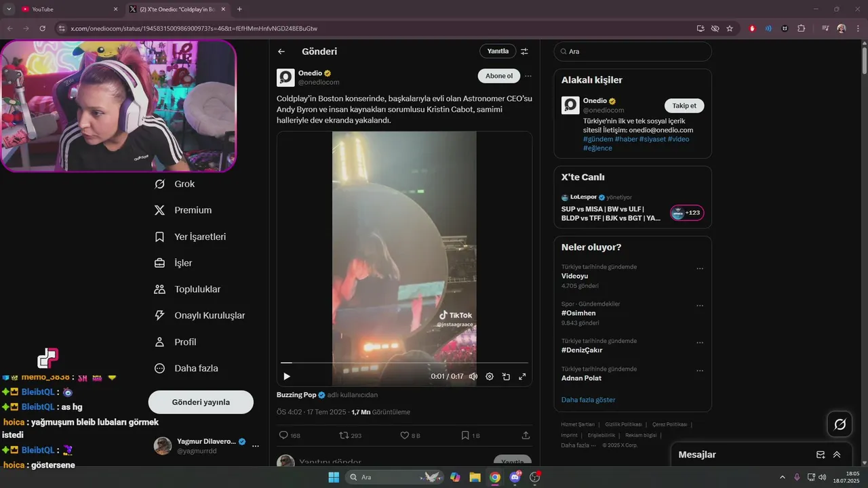This screenshot has height=488, width=868.
Task: Open Onedio profile from the post header
Action: tap(285, 77)
